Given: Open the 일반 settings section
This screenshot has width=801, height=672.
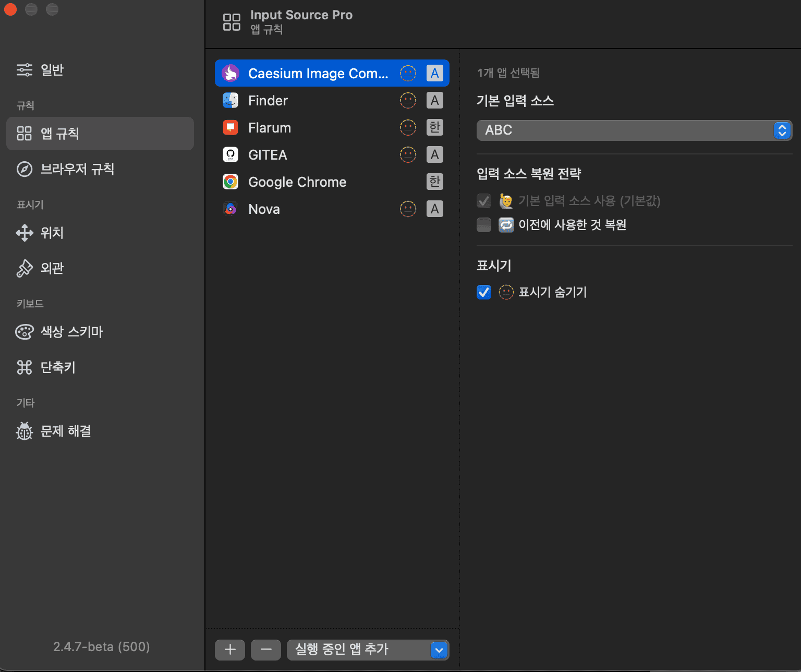Looking at the screenshot, I should pos(100,70).
